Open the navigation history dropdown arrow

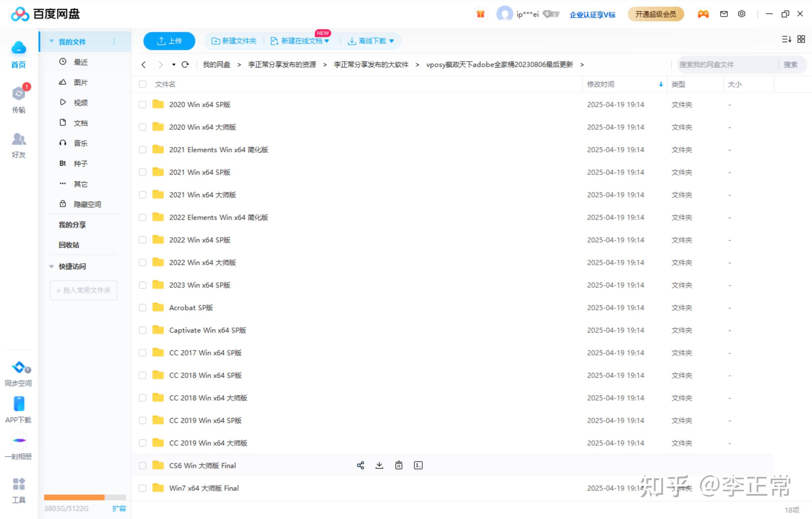click(x=174, y=64)
